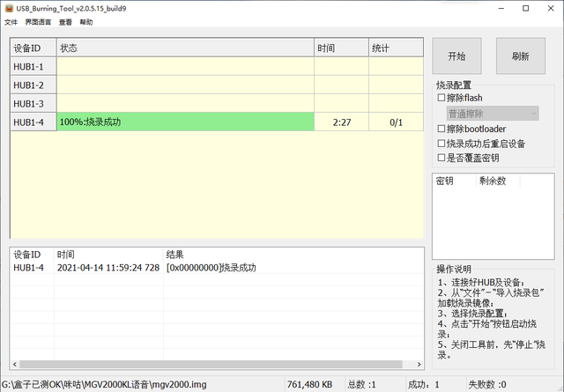The width and height of the screenshot is (564, 392).
Task: Maximize the application window
Action: tap(525, 8)
